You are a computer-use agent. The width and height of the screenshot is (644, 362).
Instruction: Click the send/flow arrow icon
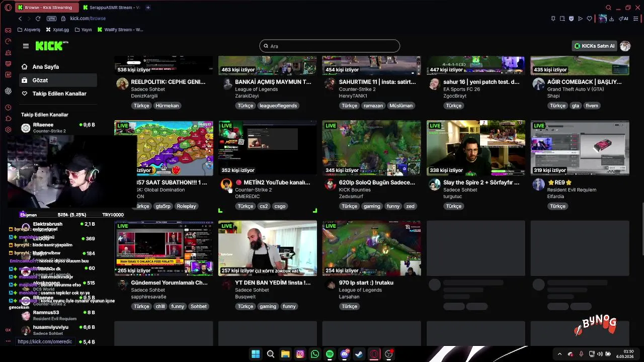(x=580, y=19)
